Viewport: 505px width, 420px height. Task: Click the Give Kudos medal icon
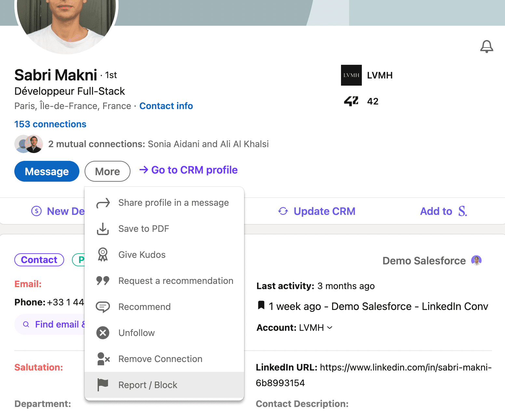coord(103,255)
